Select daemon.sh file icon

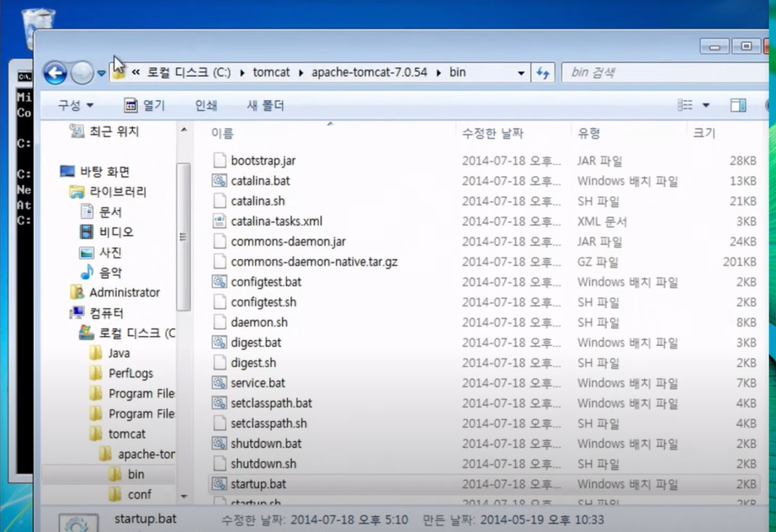[x=219, y=322]
